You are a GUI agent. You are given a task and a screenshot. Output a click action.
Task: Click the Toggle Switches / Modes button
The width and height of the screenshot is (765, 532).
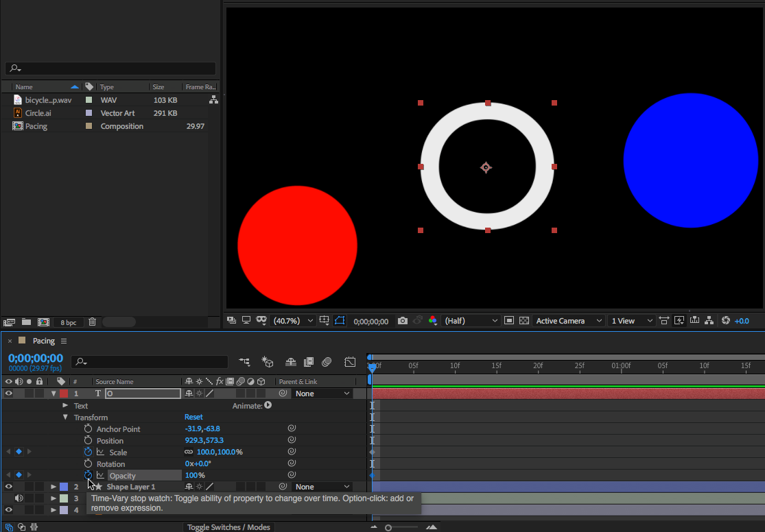tap(229, 527)
